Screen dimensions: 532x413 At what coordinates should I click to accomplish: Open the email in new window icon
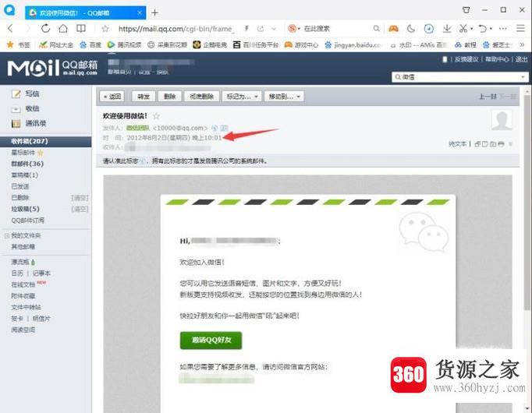[477, 144]
